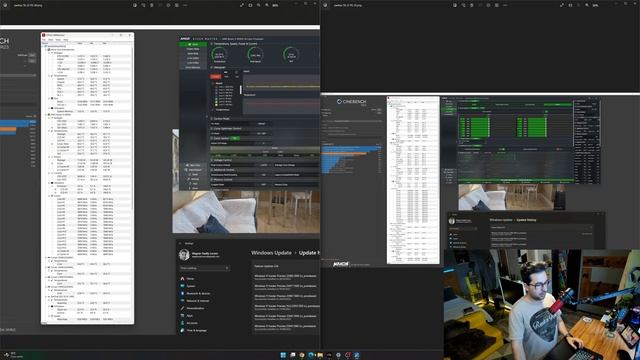Rotate the image in right Photos window

pyautogui.click(x=463, y=5)
